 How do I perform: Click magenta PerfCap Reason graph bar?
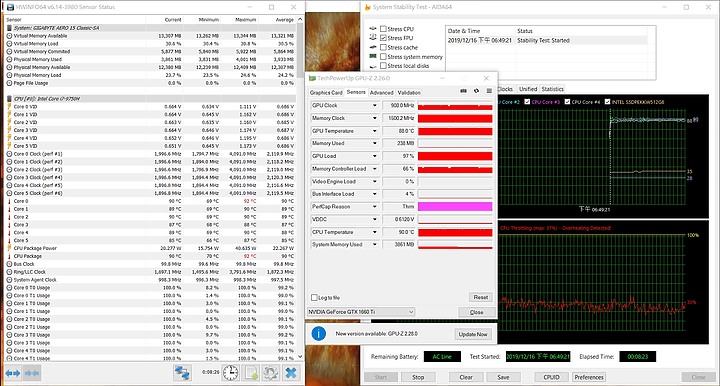coord(455,207)
